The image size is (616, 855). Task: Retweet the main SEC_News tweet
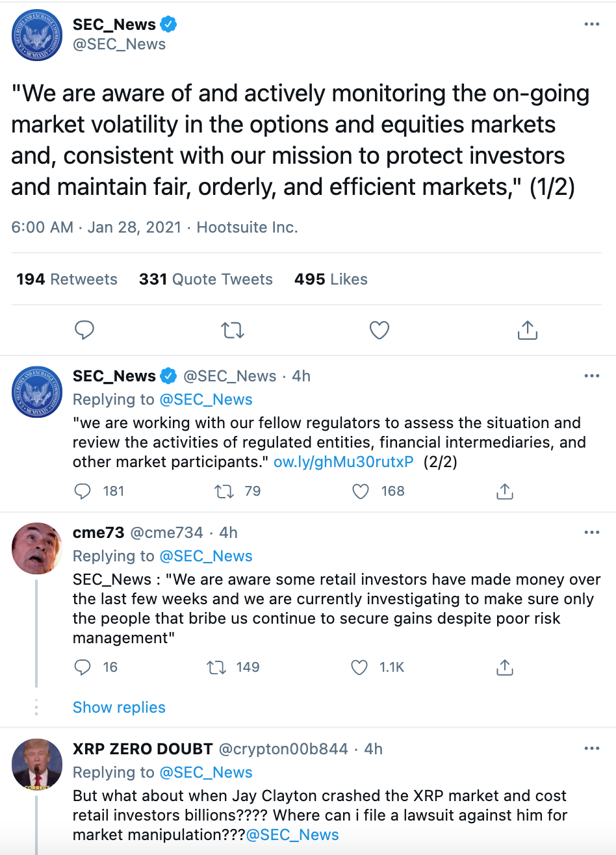pyautogui.click(x=232, y=330)
